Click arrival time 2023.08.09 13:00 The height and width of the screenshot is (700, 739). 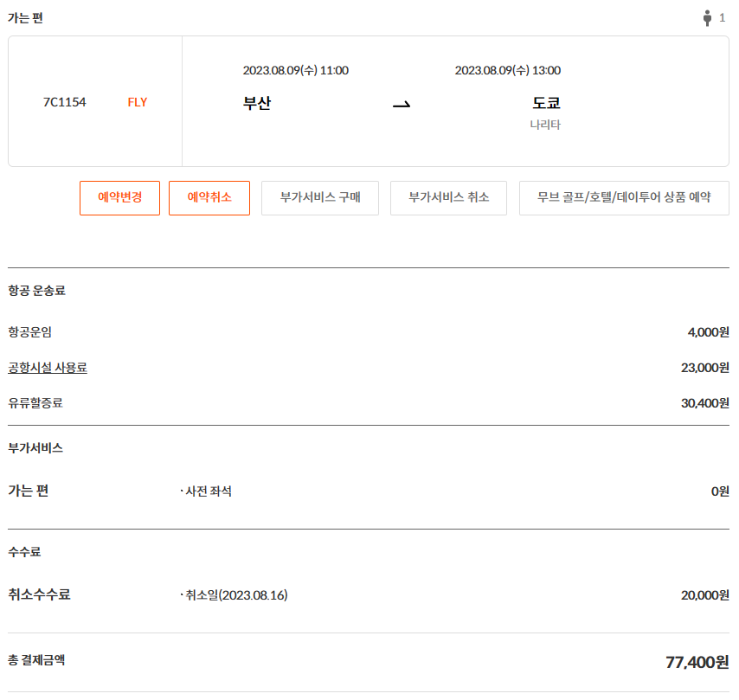point(508,71)
